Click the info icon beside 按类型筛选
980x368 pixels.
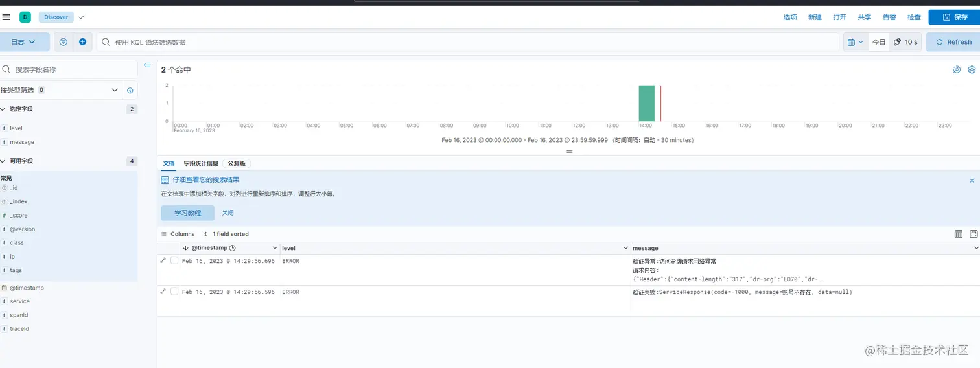(x=130, y=90)
